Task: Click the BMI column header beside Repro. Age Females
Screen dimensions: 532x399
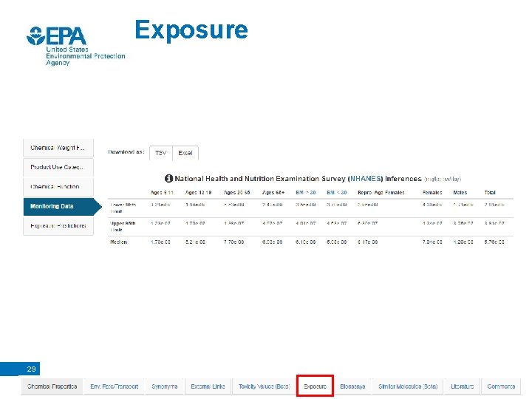Action: point(337,192)
